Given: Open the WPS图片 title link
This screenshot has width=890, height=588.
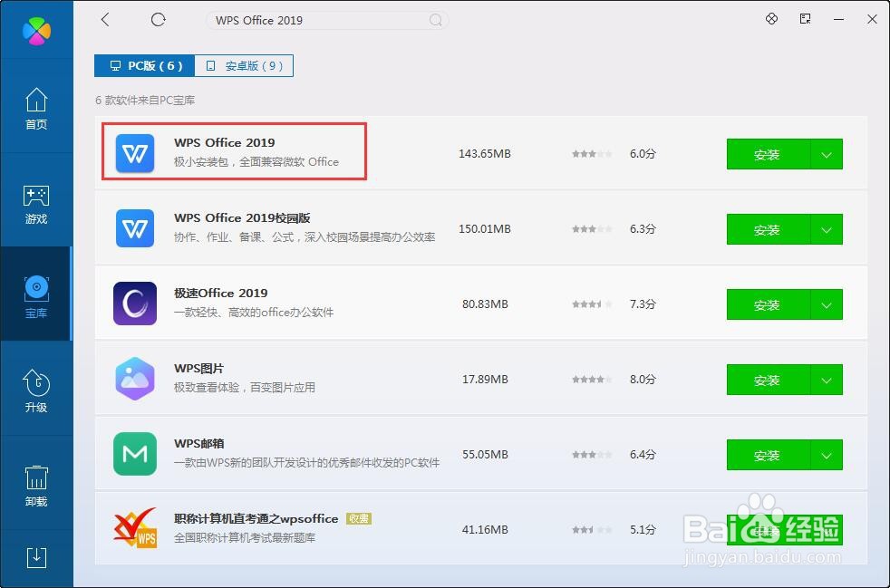Looking at the screenshot, I should 198,369.
